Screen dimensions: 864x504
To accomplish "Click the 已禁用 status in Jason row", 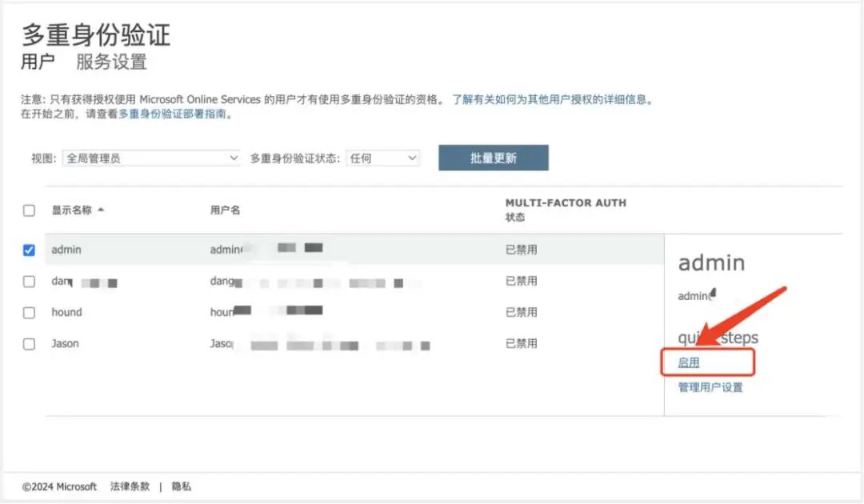I will tap(522, 344).
